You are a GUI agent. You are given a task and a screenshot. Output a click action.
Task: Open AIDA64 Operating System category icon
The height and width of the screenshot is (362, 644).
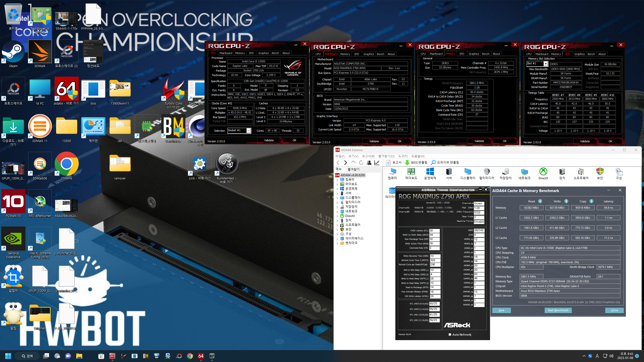(430, 174)
